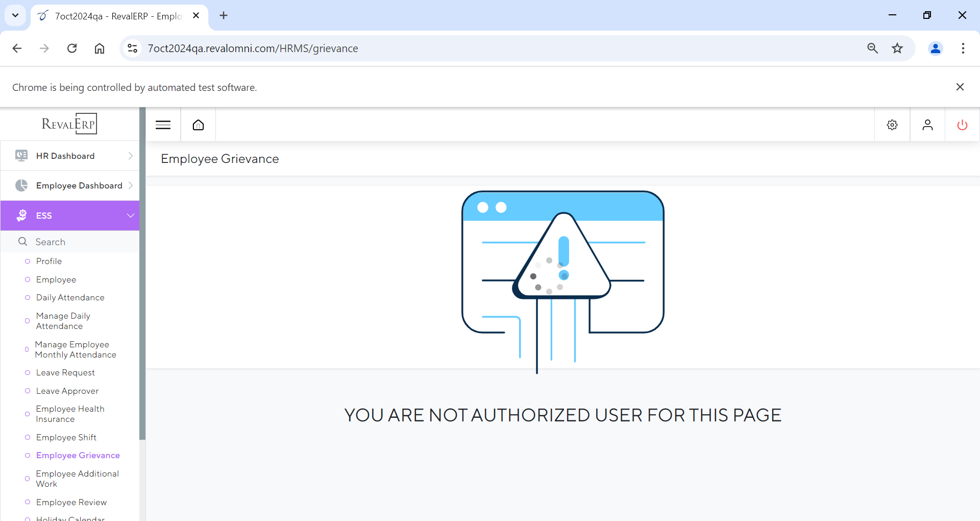Click the RevalERP logo
The image size is (980, 521).
point(69,124)
